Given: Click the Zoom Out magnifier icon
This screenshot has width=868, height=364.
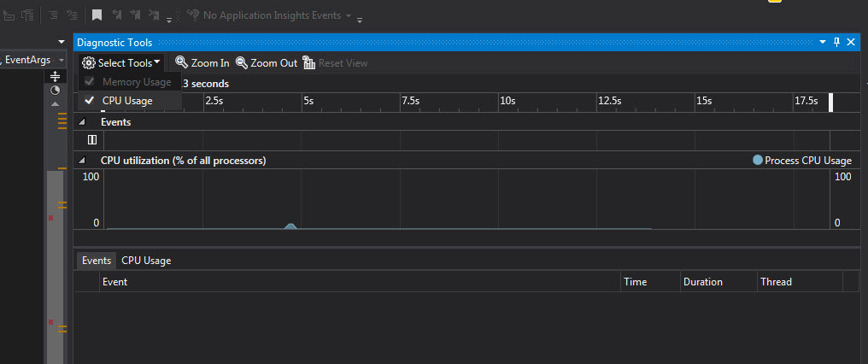Looking at the screenshot, I should click(x=242, y=62).
